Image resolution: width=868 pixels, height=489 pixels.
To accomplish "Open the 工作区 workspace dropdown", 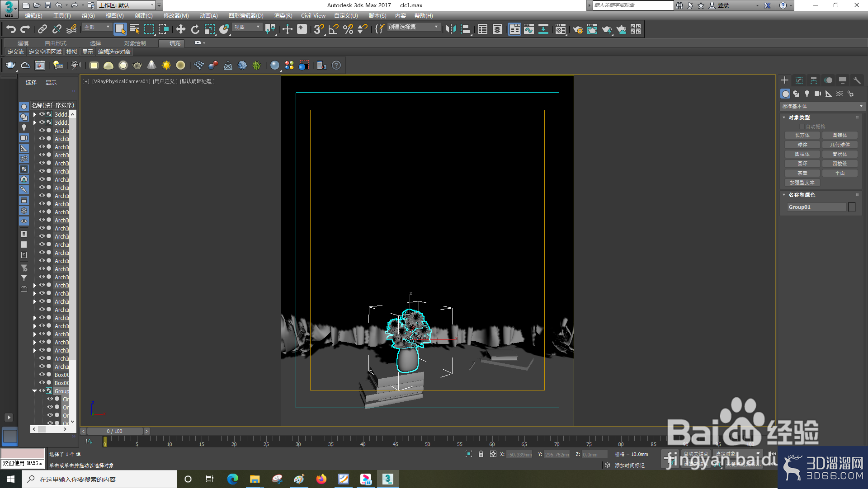I will click(x=126, y=5).
